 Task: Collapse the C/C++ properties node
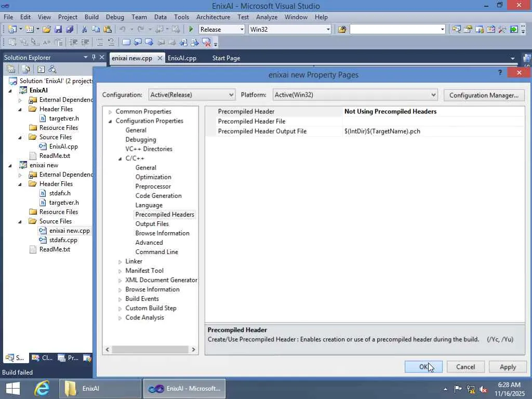click(120, 158)
